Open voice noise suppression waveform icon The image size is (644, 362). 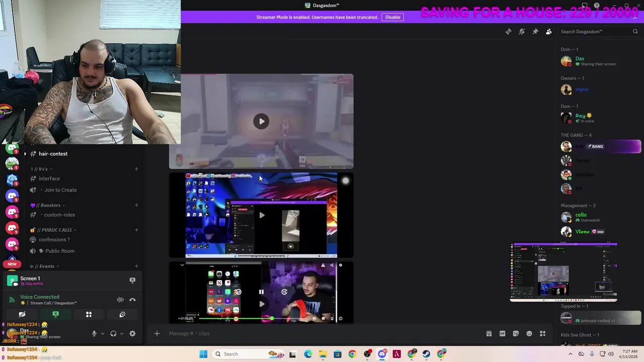[x=120, y=300]
